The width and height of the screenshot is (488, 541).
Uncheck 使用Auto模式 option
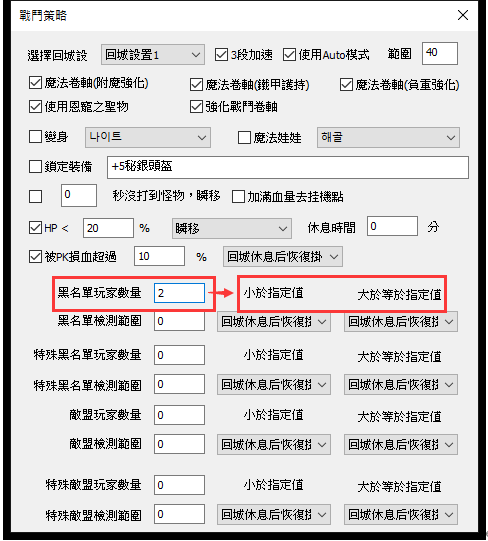coord(289,55)
